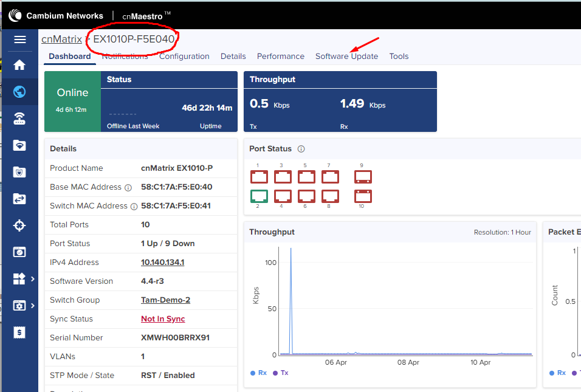Open the Not In Sync status link
The image size is (581, 392).
click(x=163, y=319)
